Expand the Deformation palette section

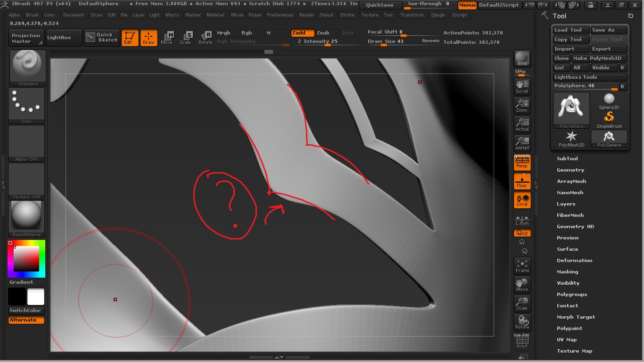(574, 261)
